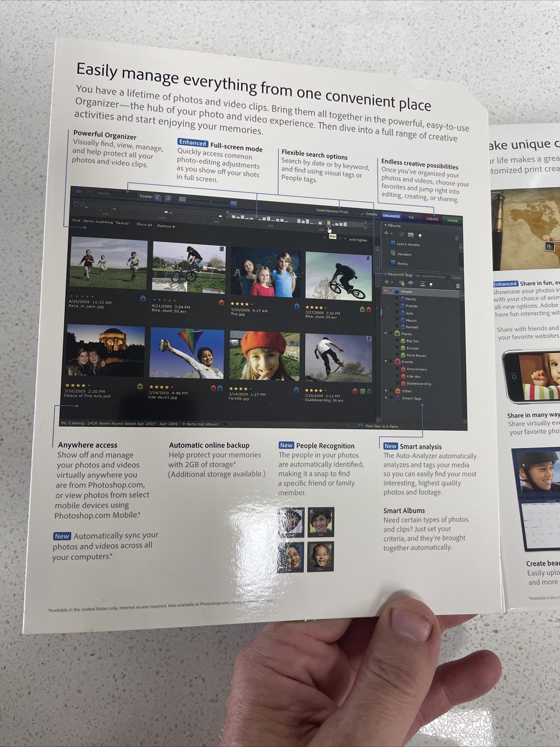Click the blue cloud upload icon in Keyword Tags toolbar
Image resolution: width=560 pixels, height=747 pixels.
(x=411, y=283)
